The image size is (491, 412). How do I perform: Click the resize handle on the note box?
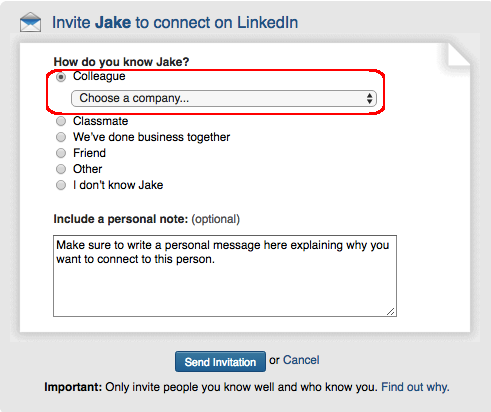click(391, 311)
